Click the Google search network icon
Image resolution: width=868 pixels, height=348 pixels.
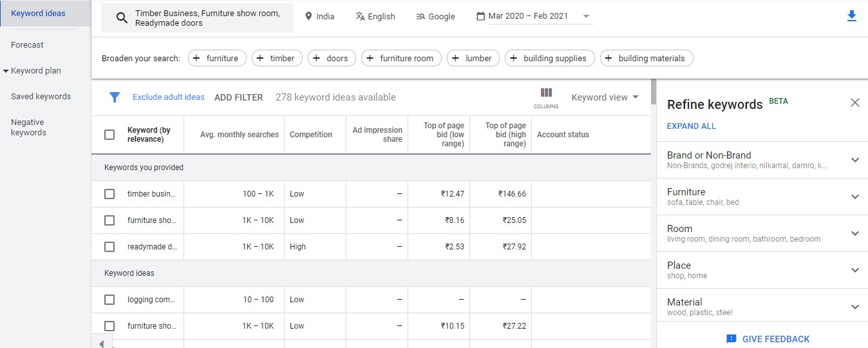pos(420,16)
